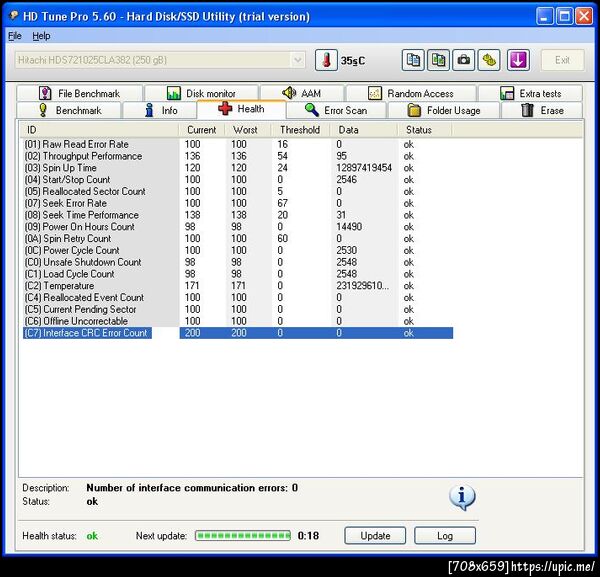Viewport: 600px width, 577px height.
Task: Open the AAM tab
Action: pos(302,93)
